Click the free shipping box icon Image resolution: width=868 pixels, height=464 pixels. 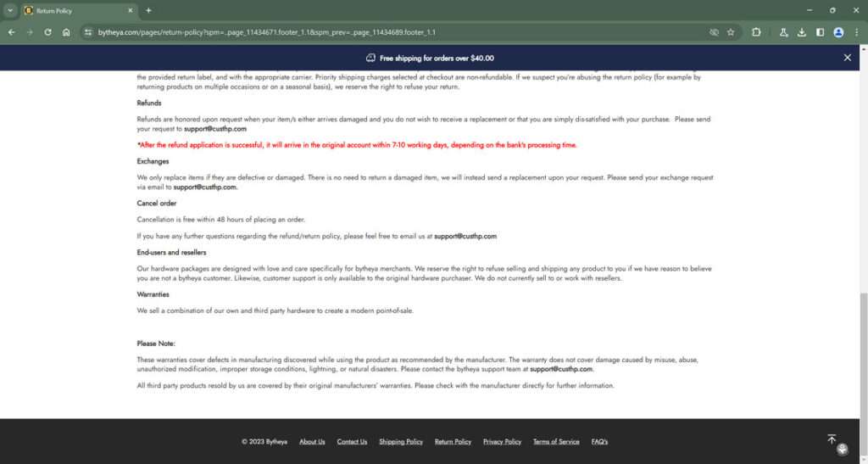pyautogui.click(x=370, y=58)
